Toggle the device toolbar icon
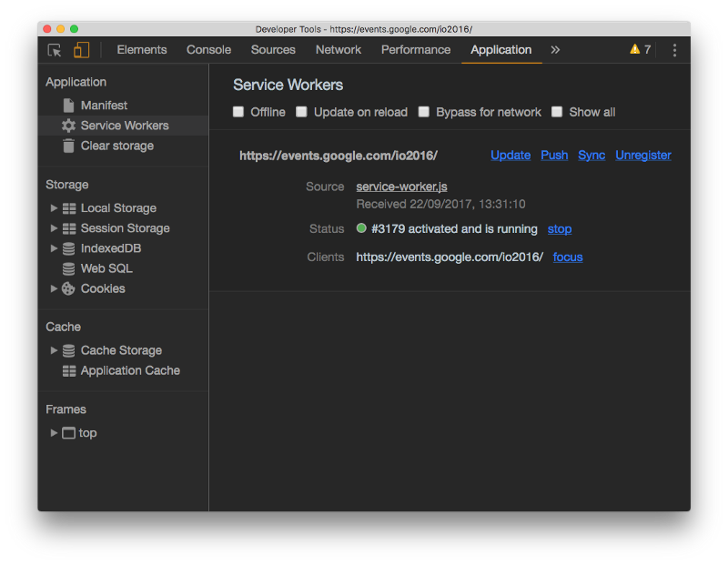728x565 pixels. tap(82, 50)
